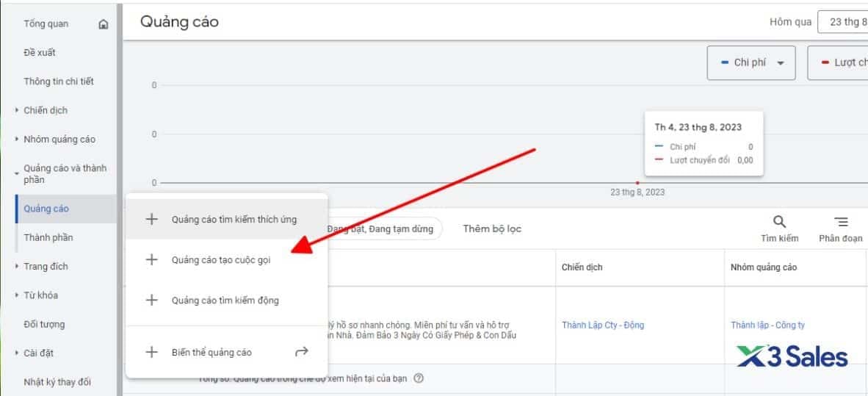Open the Thành lập - Công ty ad group link
Image resolution: width=868 pixels, height=396 pixels.
768,325
